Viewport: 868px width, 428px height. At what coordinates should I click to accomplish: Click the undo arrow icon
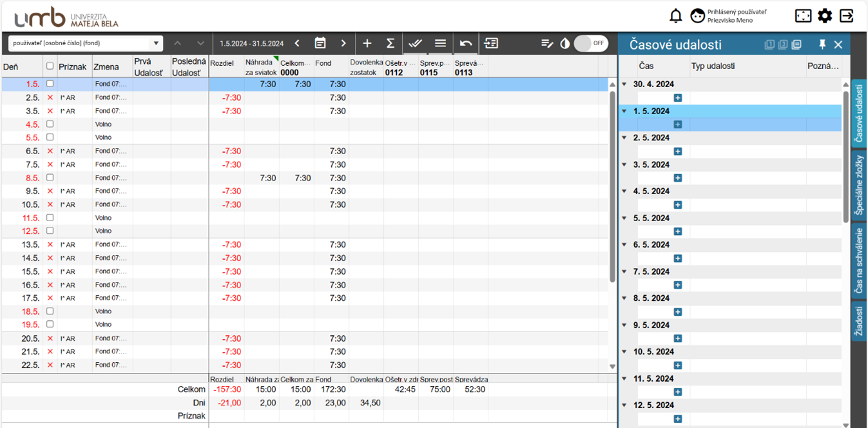[x=465, y=43]
